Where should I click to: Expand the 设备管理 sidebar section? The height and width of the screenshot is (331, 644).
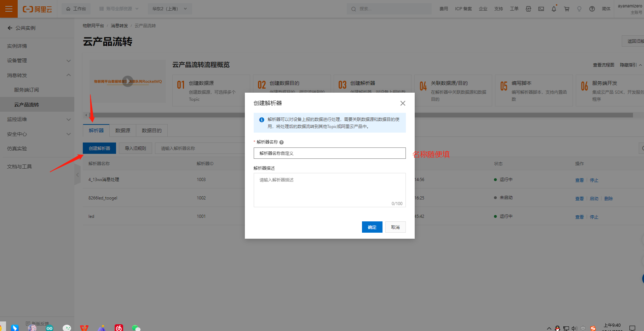click(69, 60)
